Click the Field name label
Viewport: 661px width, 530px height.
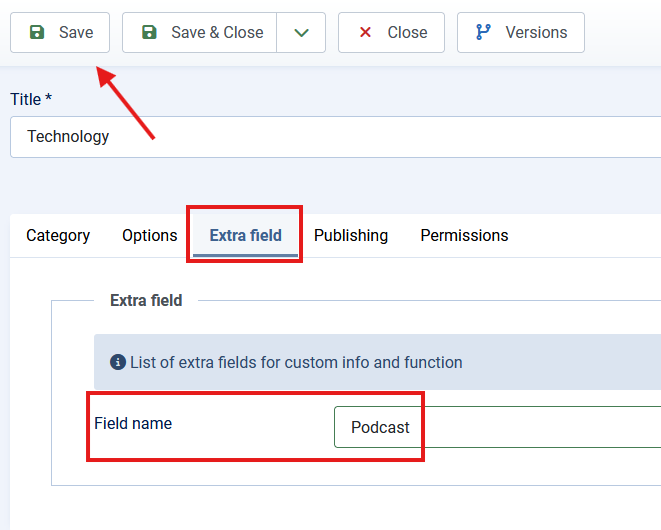pyautogui.click(x=133, y=424)
